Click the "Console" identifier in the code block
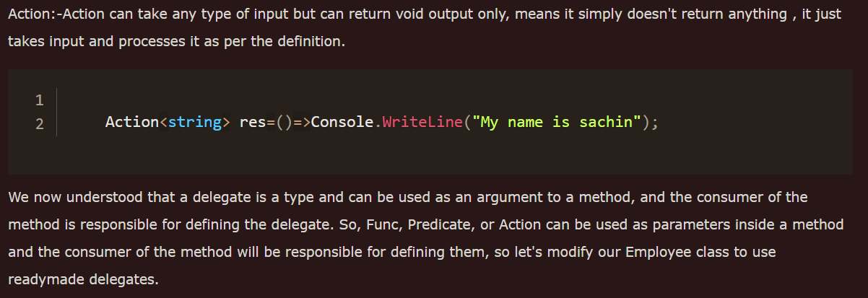Viewport: 868px width, 298px height. [342, 122]
